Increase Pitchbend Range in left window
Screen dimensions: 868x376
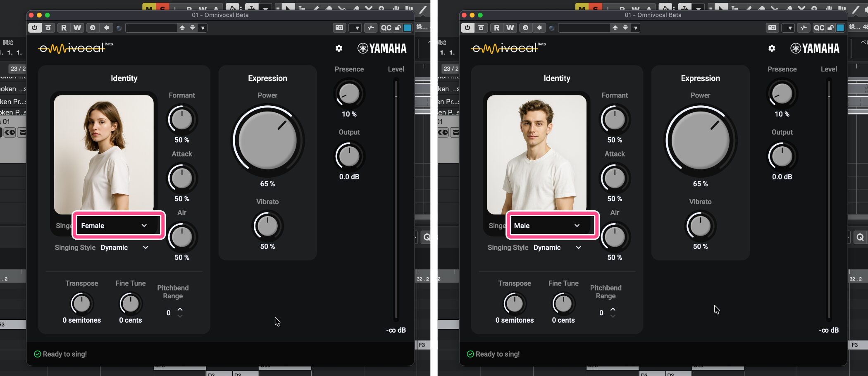click(180, 309)
